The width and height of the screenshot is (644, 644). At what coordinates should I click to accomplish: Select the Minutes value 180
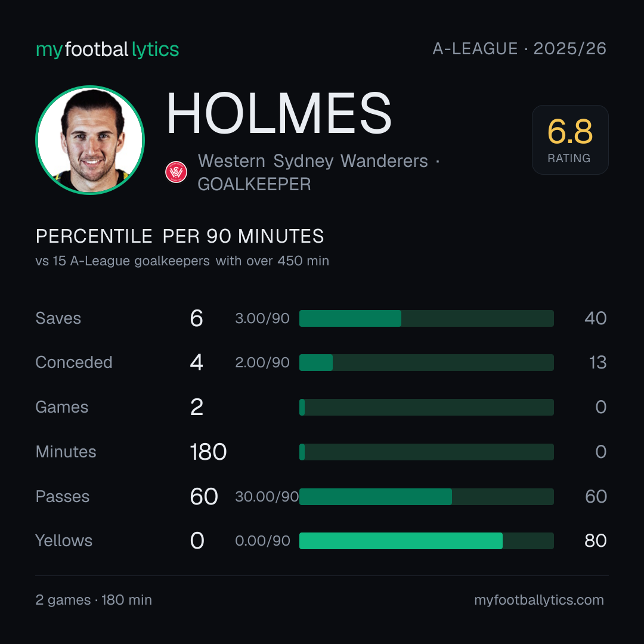208,452
